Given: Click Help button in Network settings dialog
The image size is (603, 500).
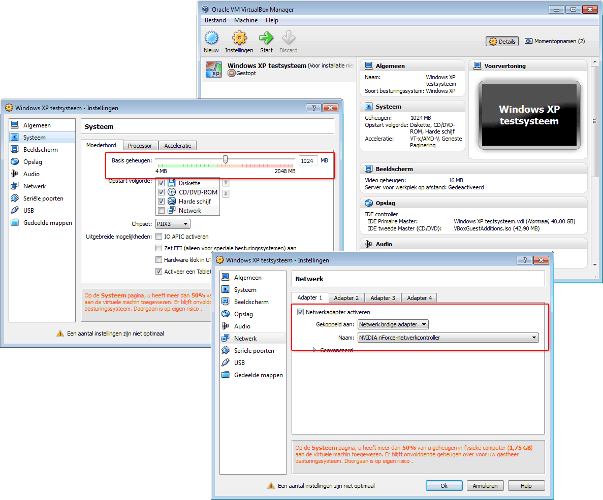Looking at the screenshot, I should pyautogui.click(x=526, y=486).
